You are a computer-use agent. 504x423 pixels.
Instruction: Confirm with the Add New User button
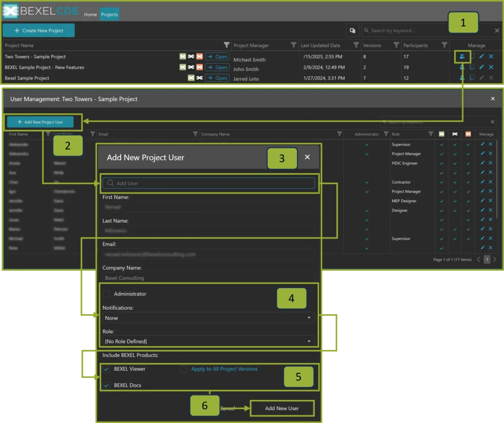(x=282, y=408)
